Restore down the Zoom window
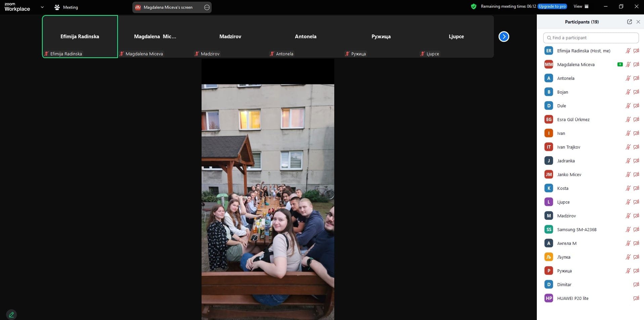Viewport: 644px width, 320px height. (621, 6)
